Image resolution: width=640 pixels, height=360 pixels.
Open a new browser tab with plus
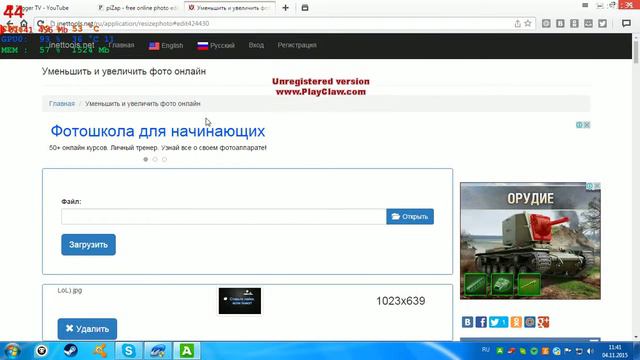point(285,8)
